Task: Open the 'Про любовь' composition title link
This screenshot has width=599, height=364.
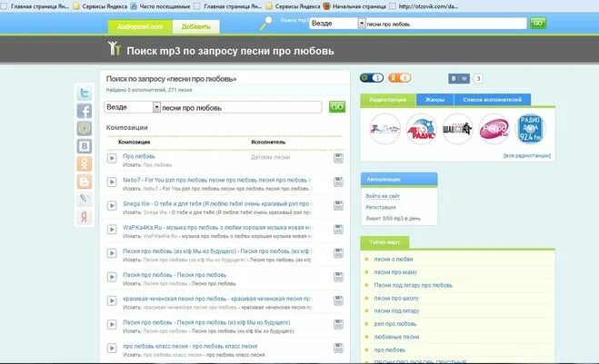Action: coord(139,156)
